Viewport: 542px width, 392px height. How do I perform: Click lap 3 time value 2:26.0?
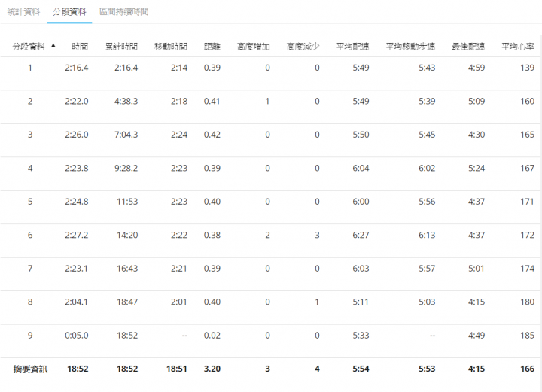tap(76, 135)
